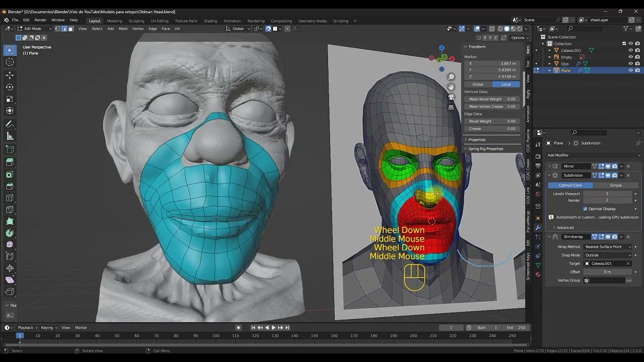Open the Wrap Method dropdown

pos(608,247)
